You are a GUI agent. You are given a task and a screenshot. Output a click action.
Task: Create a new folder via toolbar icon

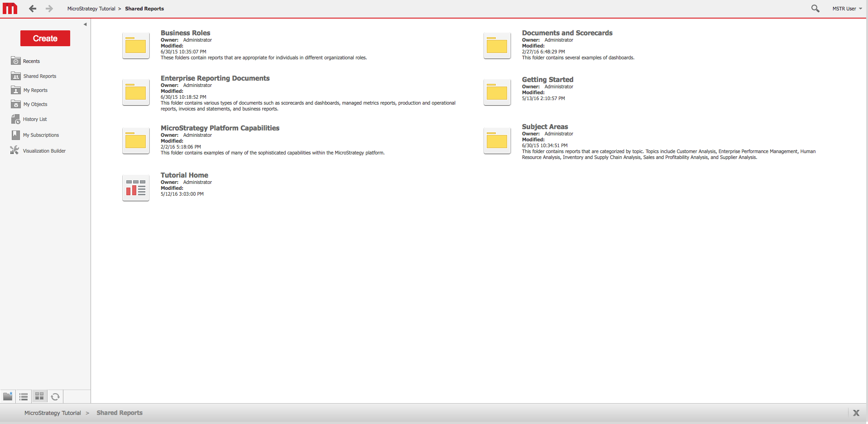8,396
